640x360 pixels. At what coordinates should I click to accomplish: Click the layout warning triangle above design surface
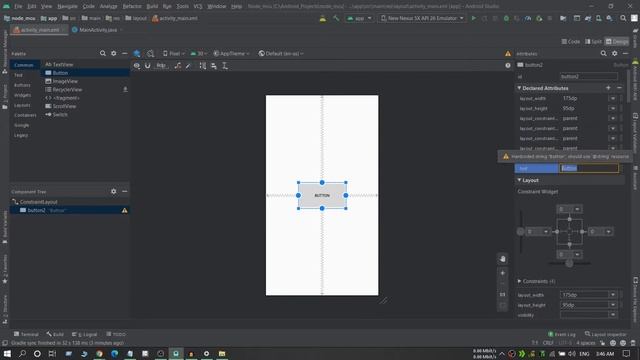(x=508, y=53)
